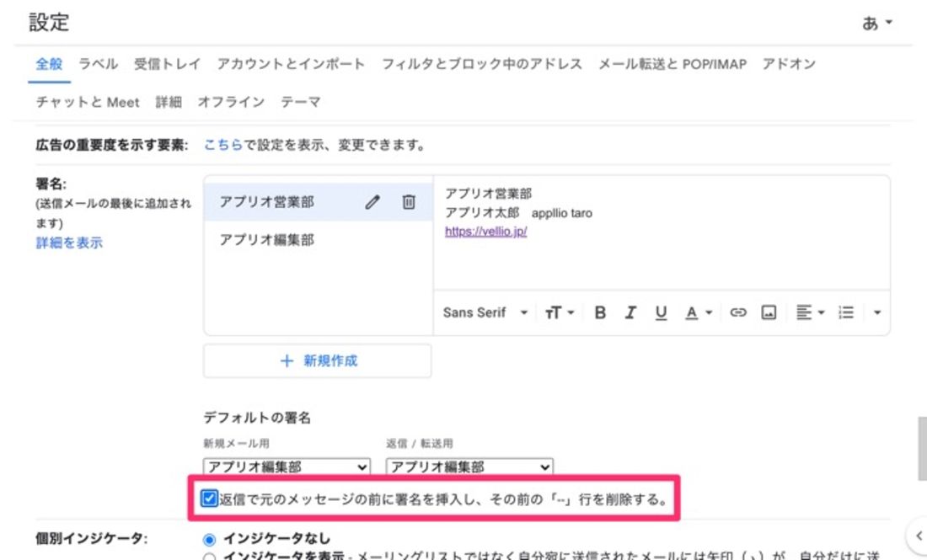
Task: Switch to the 全般 tab
Action: [x=49, y=64]
